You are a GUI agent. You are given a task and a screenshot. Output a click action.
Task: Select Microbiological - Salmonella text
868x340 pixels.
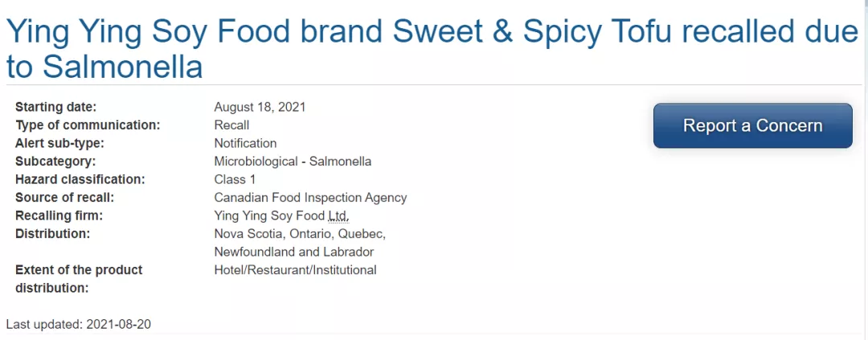click(293, 162)
